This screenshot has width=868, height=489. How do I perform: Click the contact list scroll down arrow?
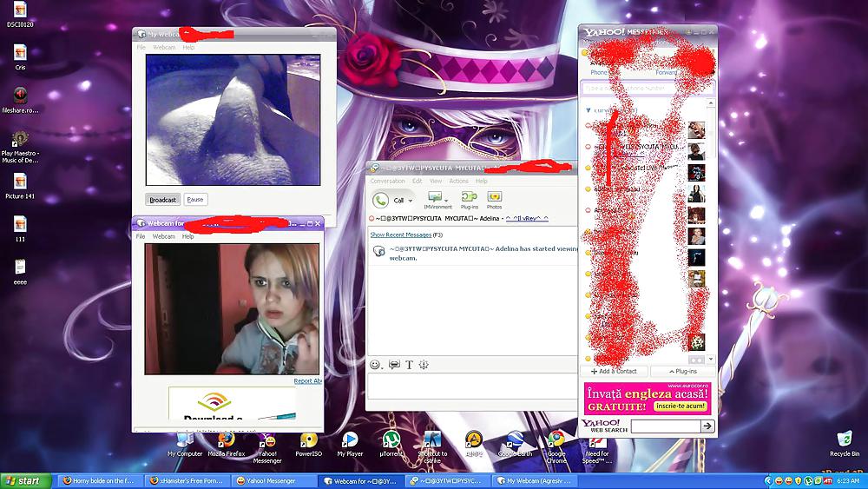(x=710, y=360)
